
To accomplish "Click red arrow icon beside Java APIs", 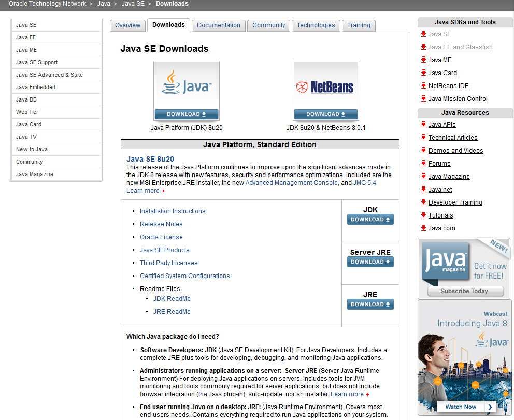I will coord(423,124).
